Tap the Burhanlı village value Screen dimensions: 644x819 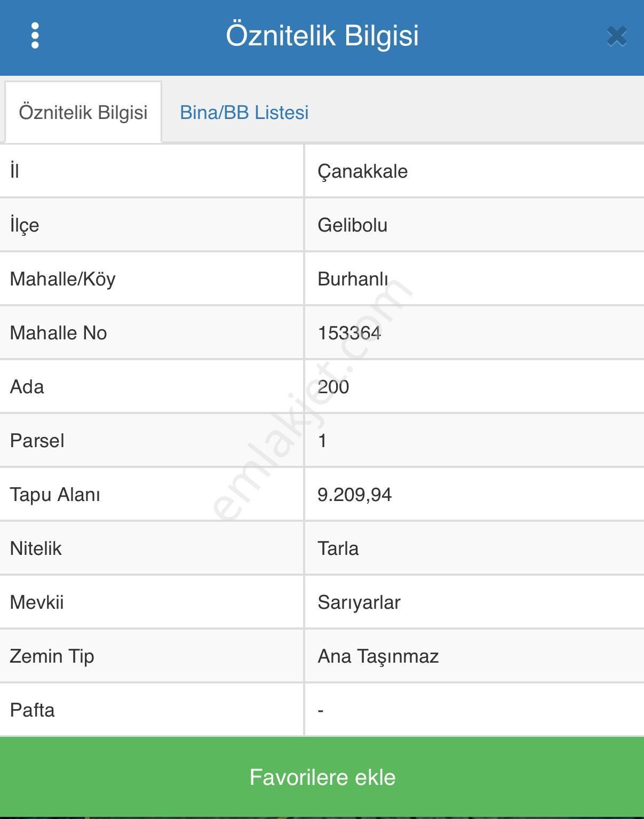point(353,279)
